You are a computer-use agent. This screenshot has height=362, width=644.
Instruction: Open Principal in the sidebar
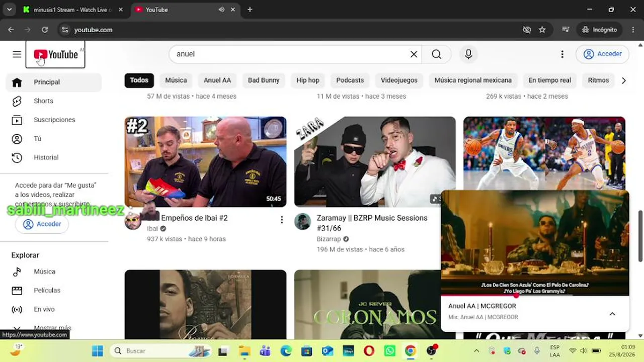tap(54, 82)
